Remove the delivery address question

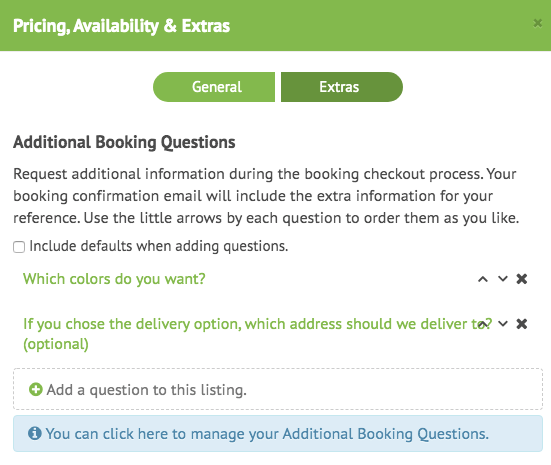pyautogui.click(x=522, y=324)
